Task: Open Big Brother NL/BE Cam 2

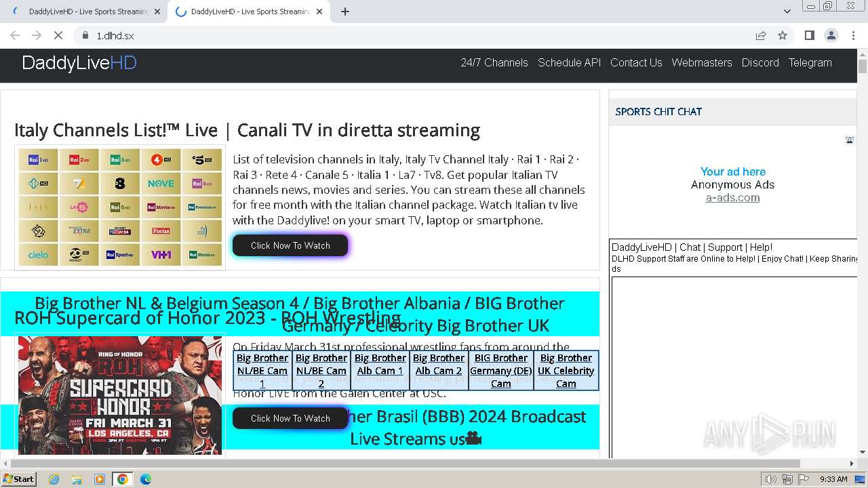Action: [x=321, y=371]
